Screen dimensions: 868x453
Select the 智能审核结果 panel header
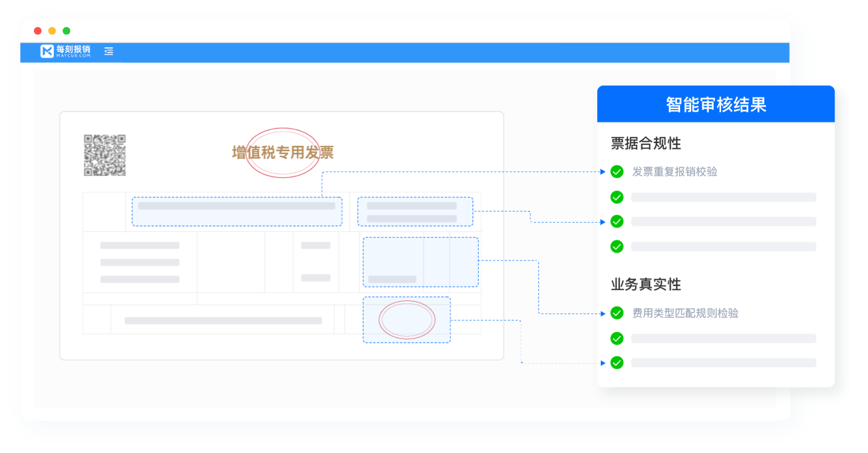click(x=716, y=104)
